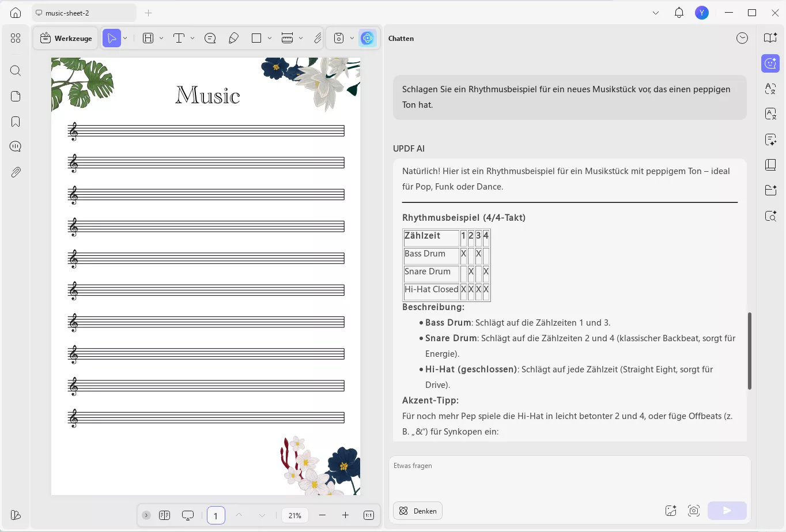Go to the Home screen icon
The image size is (786, 532).
click(16, 13)
